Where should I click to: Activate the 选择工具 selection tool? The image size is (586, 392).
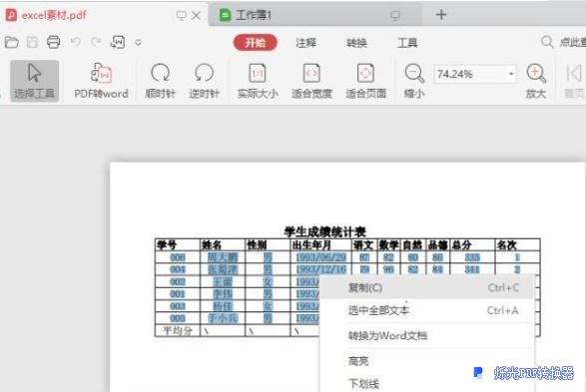[34, 81]
